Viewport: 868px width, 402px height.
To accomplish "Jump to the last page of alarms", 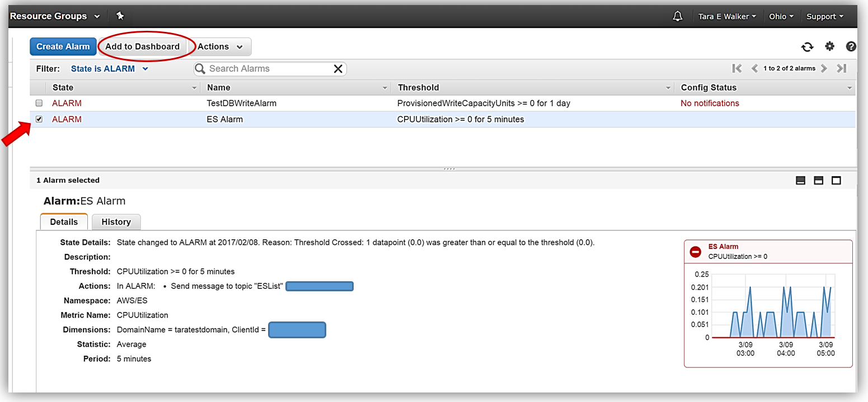I will tap(841, 68).
